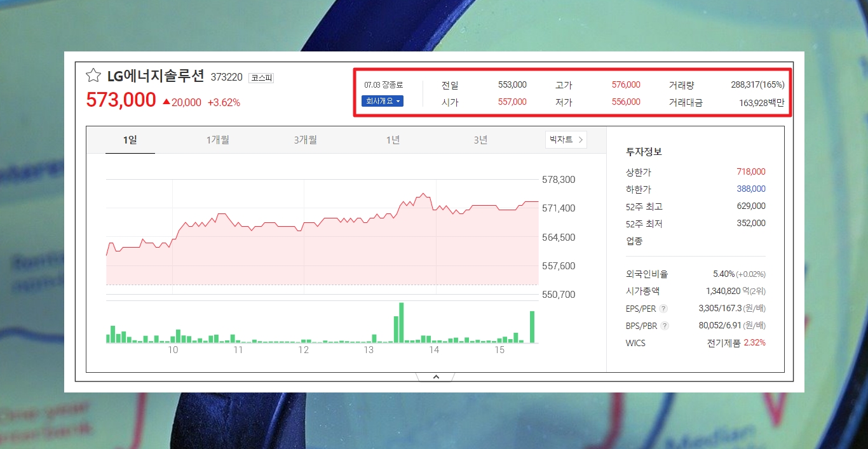Viewport: 868px width, 449px height.
Task: Click the BPS/PBR value 80,052/6.91
Action: tap(719, 325)
